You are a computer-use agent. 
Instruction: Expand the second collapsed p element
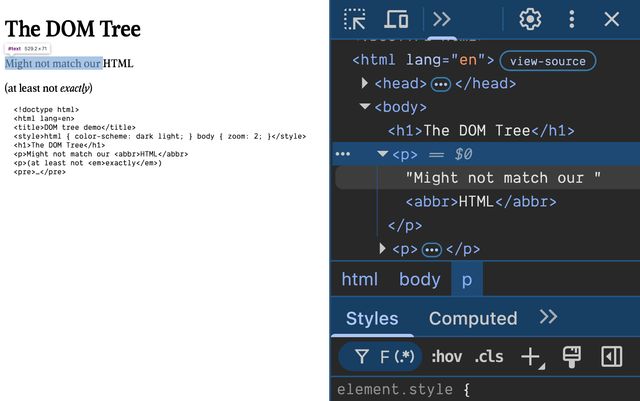pos(382,248)
